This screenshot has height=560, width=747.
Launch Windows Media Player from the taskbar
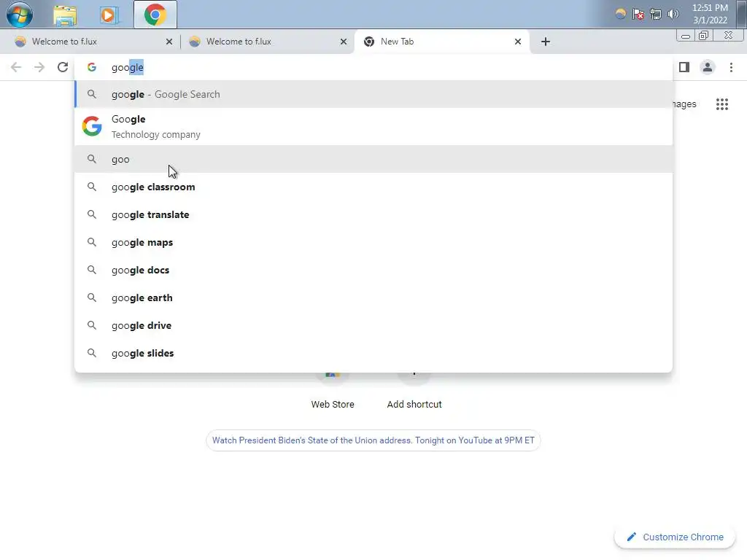109,15
